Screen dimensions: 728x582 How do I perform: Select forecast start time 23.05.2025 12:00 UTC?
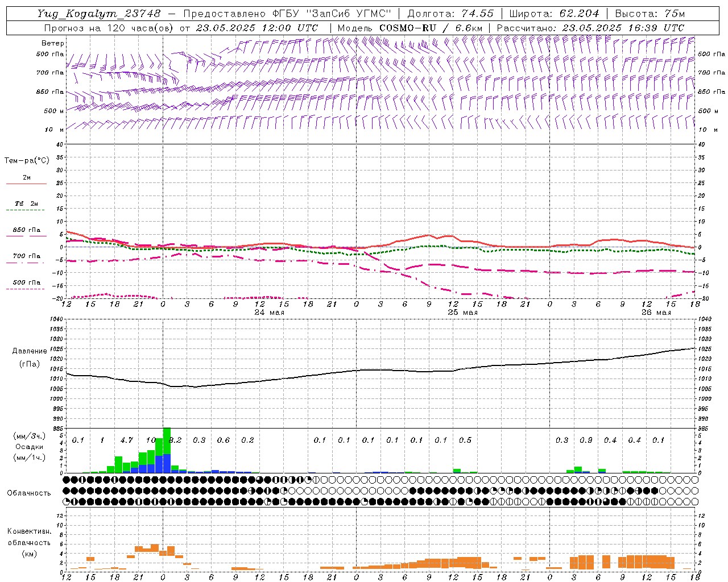257,28
